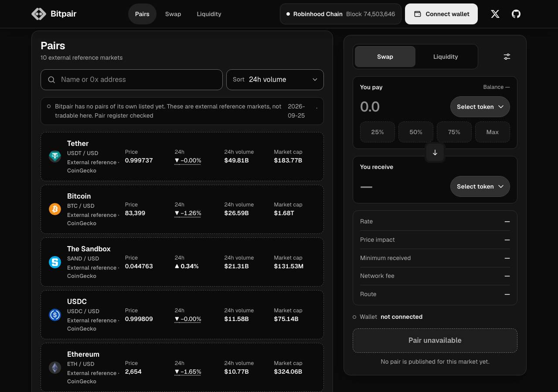
Task: Click the Pair unavailable button
Action: [x=435, y=341]
